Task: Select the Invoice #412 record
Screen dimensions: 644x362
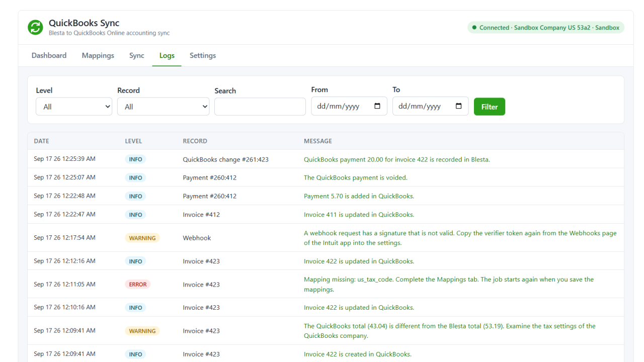Action: coord(201,215)
